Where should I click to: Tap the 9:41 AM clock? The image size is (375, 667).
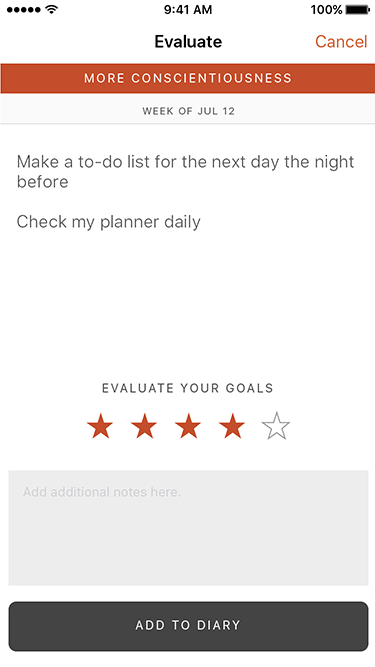pyautogui.click(x=188, y=10)
